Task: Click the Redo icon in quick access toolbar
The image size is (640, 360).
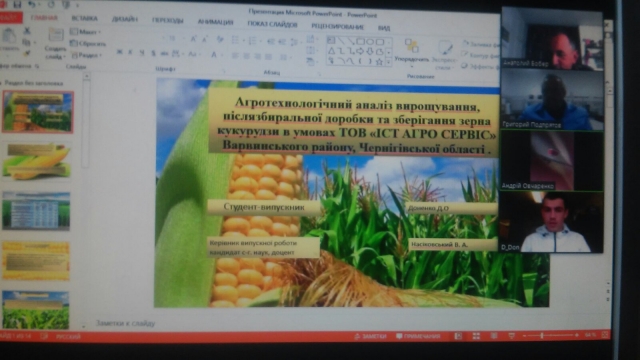Action: point(51,5)
